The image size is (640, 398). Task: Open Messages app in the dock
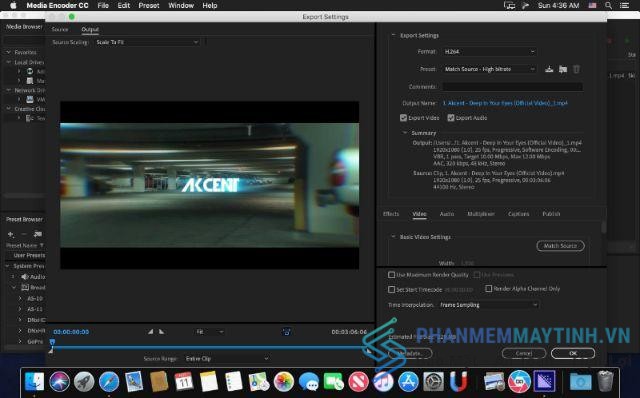coord(309,382)
